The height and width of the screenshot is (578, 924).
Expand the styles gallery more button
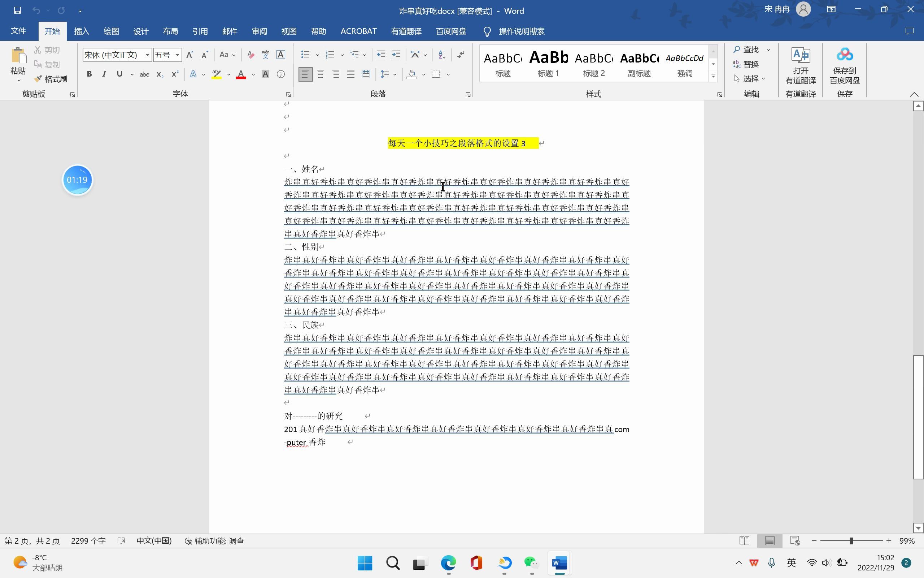(x=713, y=76)
